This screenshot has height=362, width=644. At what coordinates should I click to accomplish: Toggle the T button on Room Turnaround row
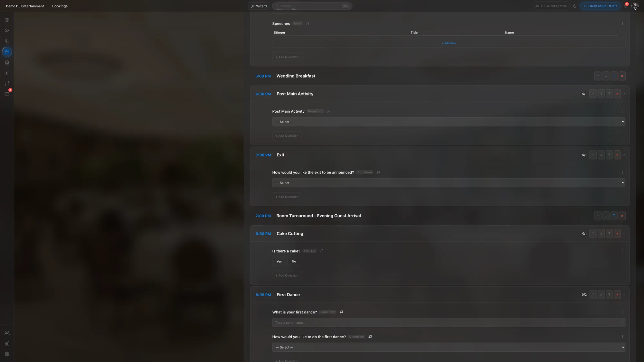pyautogui.click(x=614, y=216)
